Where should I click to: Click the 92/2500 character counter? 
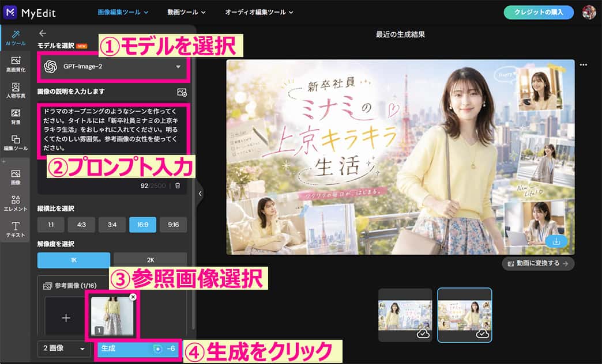pyautogui.click(x=153, y=185)
